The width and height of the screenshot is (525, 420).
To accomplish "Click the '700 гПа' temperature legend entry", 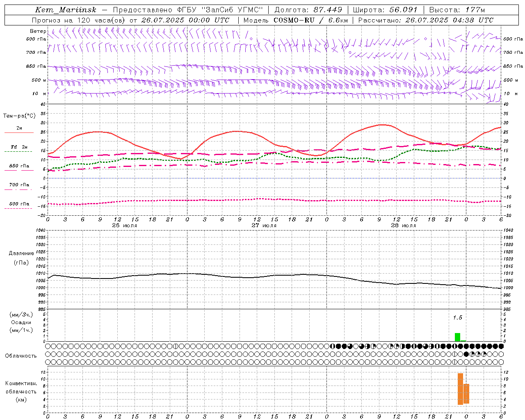I will click(x=19, y=185).
